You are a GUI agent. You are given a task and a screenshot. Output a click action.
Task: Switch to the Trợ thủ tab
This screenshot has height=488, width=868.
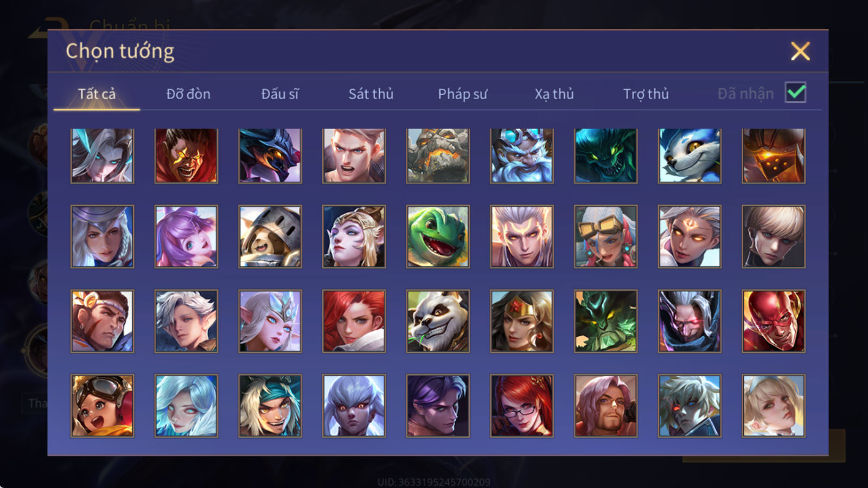point(646,94)
